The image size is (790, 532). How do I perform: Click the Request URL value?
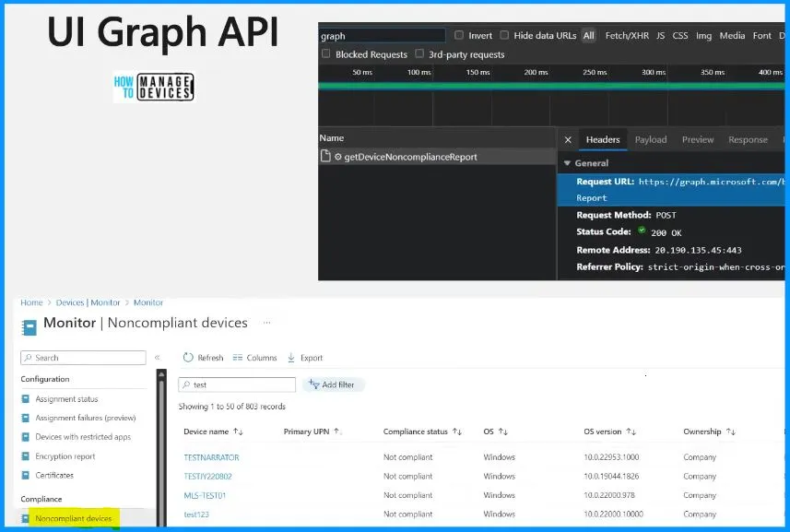tap(712, 182)
